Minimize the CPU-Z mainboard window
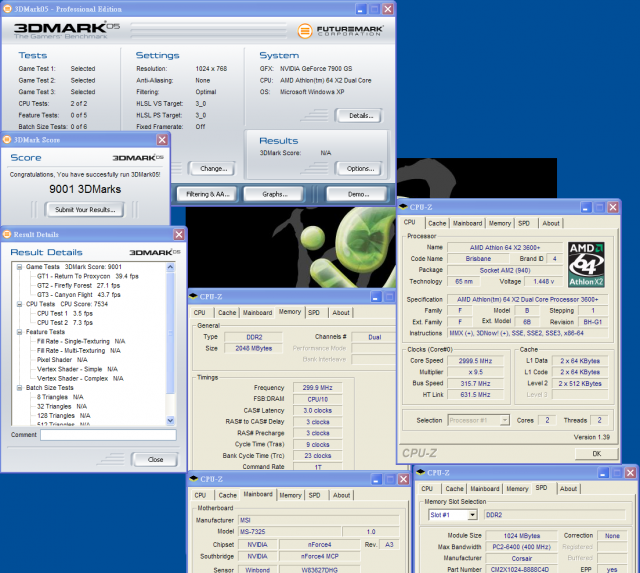 pos(376,479)
